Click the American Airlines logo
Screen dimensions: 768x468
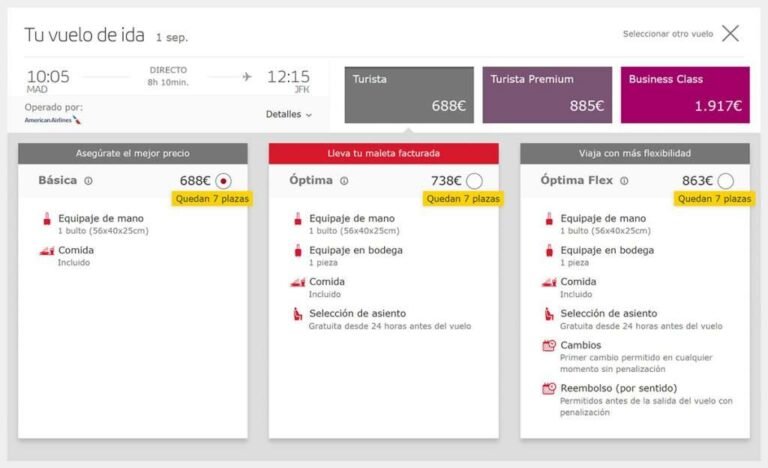[x=53, y=120]
